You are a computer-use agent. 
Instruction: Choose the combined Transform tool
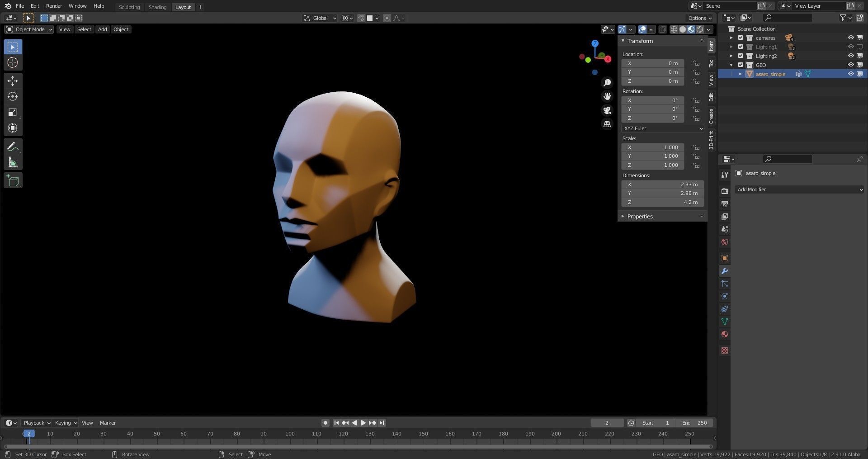tap(13, 128)
